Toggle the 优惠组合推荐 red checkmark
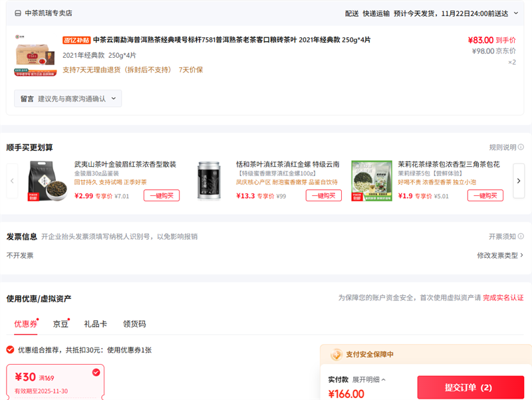Viewport: 532px width, 400px height. (10, 350)
